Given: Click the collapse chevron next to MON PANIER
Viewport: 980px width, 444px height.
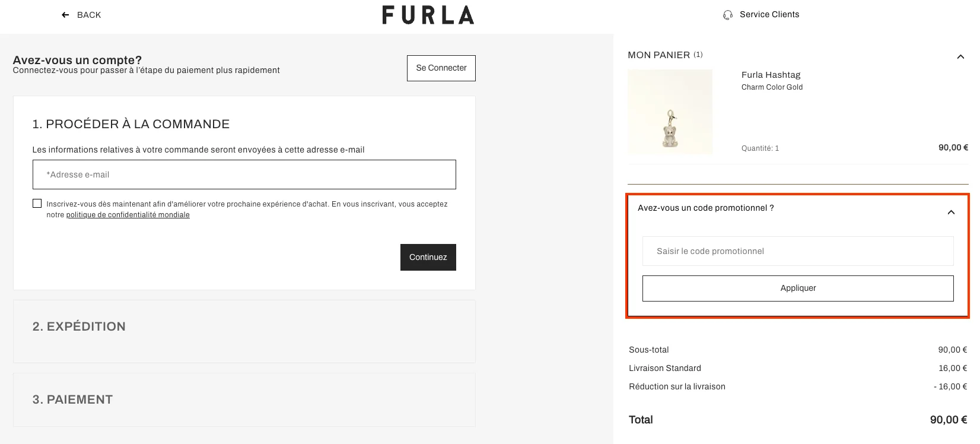Looking at the screenshot, I should click(960, 57).
